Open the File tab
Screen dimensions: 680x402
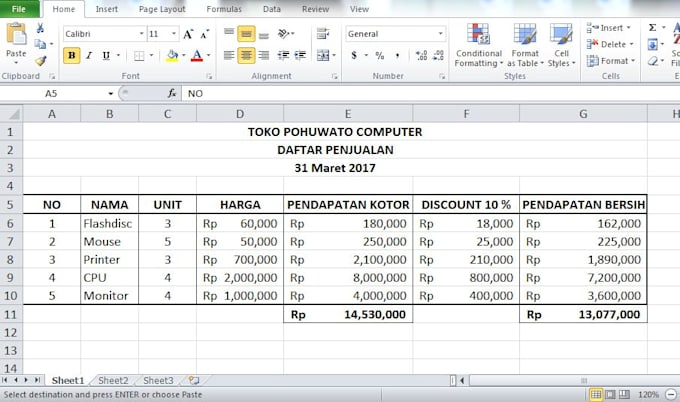pos(19,9)
